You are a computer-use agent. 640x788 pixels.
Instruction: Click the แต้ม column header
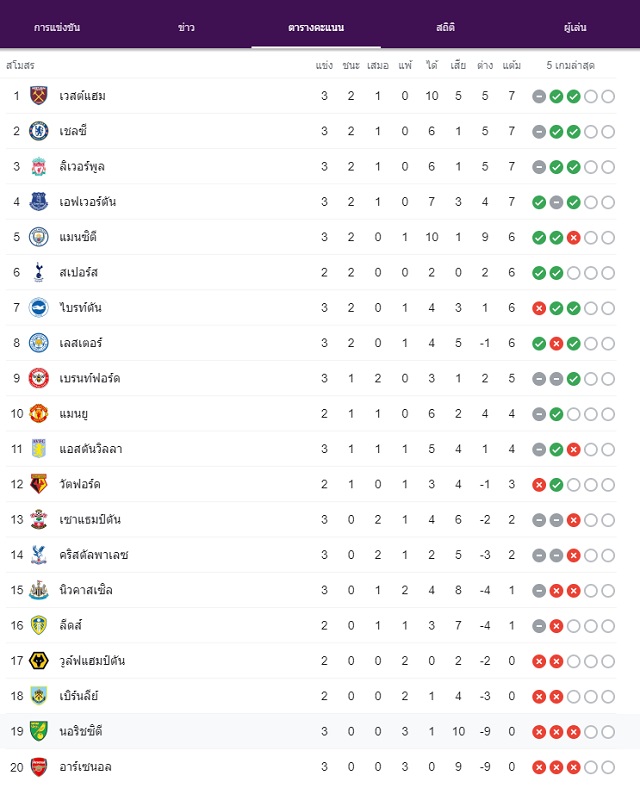tap(511, 65)
